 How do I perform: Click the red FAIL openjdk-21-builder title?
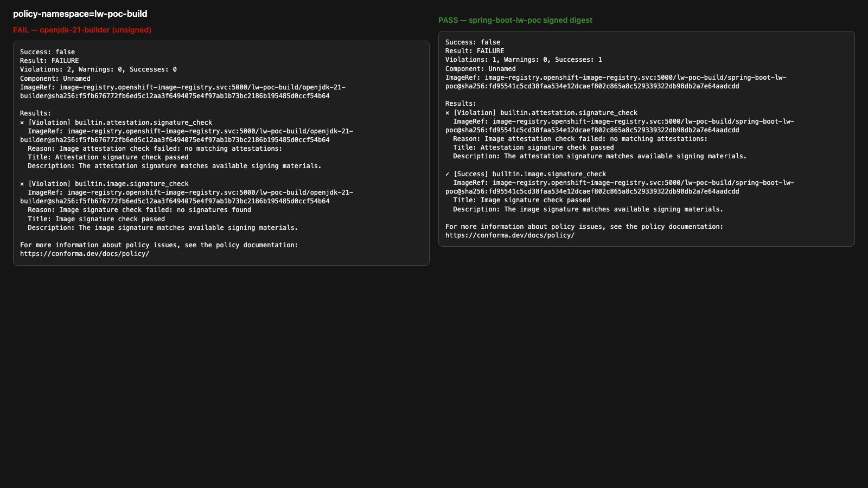click(x=82, y=30)
